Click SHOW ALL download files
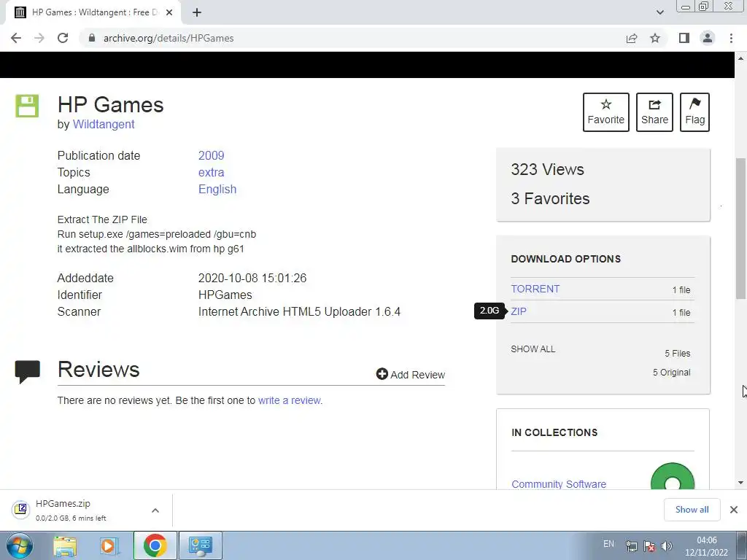 click(533, 349)
